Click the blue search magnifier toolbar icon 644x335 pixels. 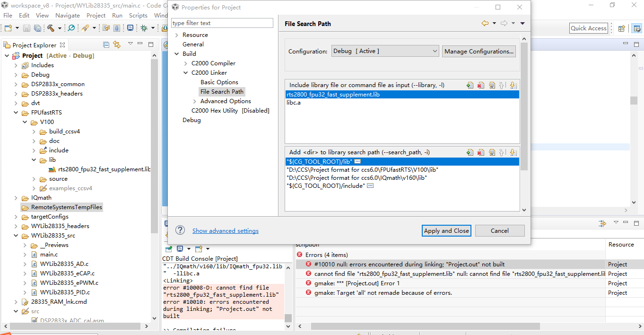click(x=71, y=28)
